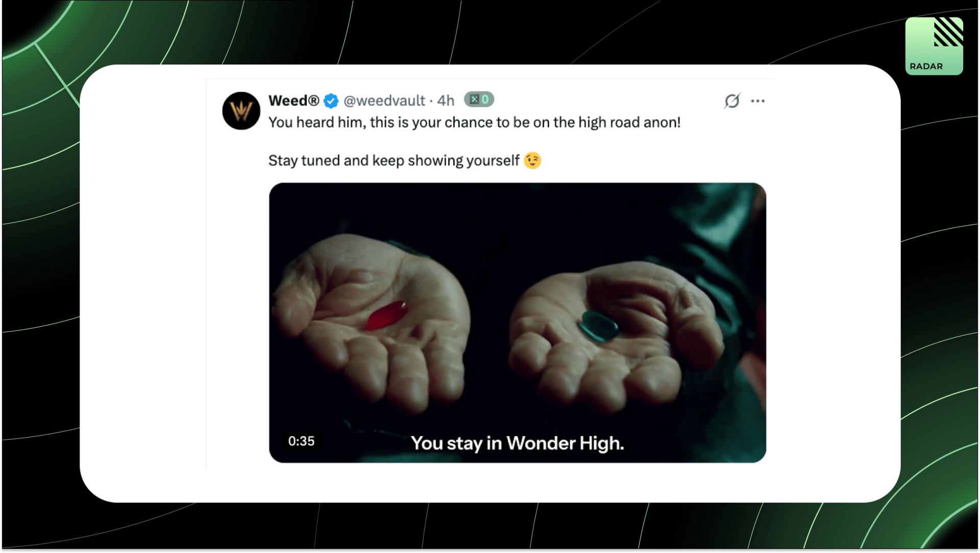The width and height of the screenshot is (980, 553).
Task: Click the 'Stay tuned and keep showing yourself' text
Action: tap(394, 161)
